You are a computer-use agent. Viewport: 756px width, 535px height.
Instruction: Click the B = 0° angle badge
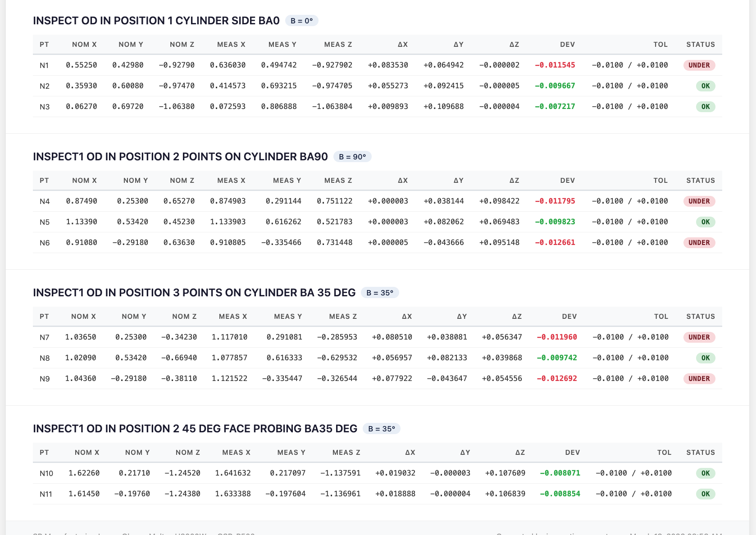pos(301,21)
